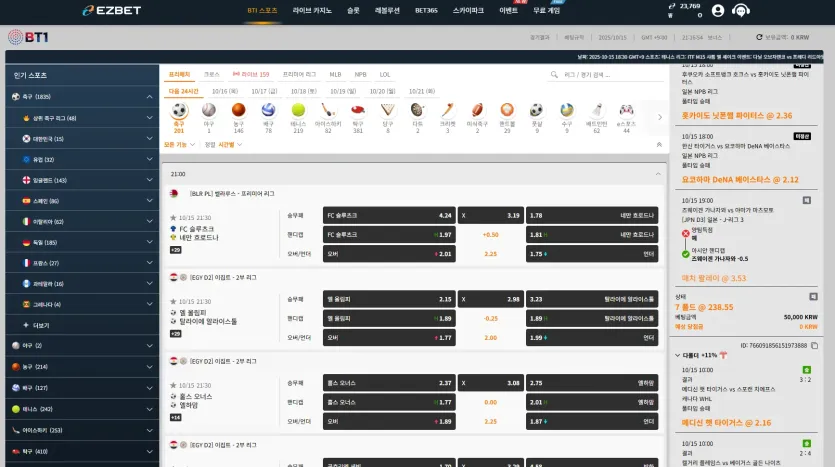Select the table tennis paddle filter icon
835x467 pixels.
[358, 110]
